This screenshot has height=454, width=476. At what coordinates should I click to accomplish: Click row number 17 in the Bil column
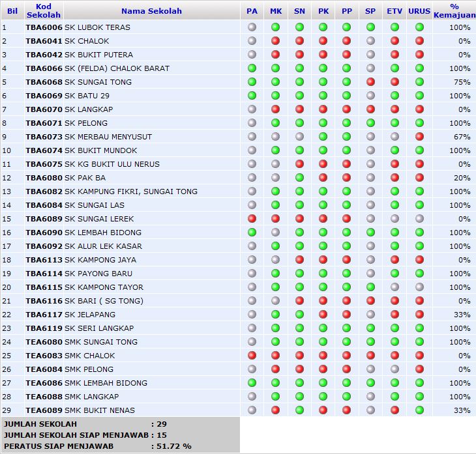pos(7,246)
